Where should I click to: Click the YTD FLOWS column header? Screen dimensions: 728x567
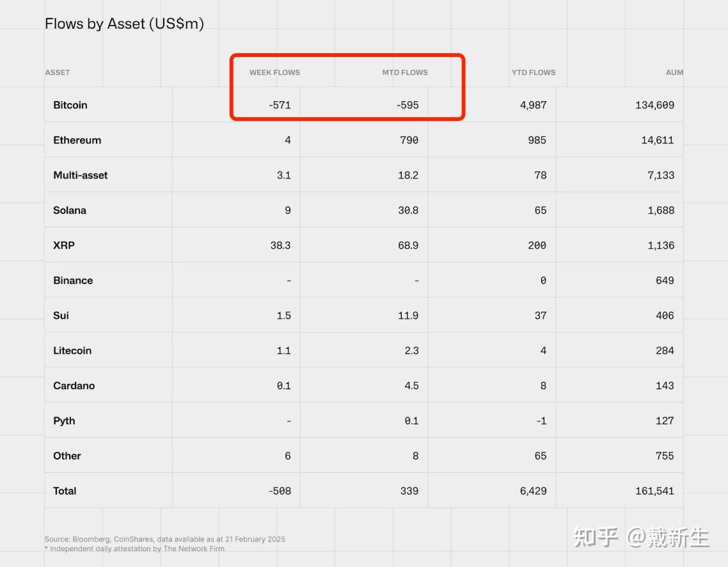click(534, 72)
